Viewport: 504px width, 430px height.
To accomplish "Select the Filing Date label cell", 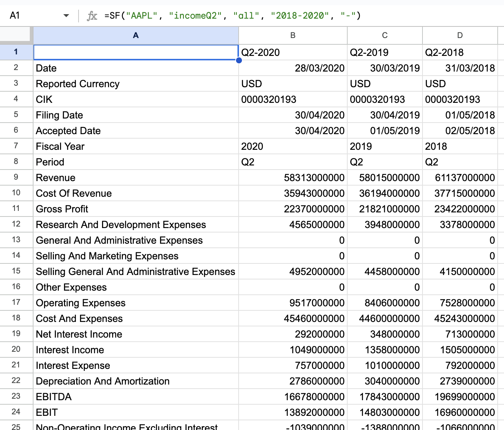I will point(136,115).
